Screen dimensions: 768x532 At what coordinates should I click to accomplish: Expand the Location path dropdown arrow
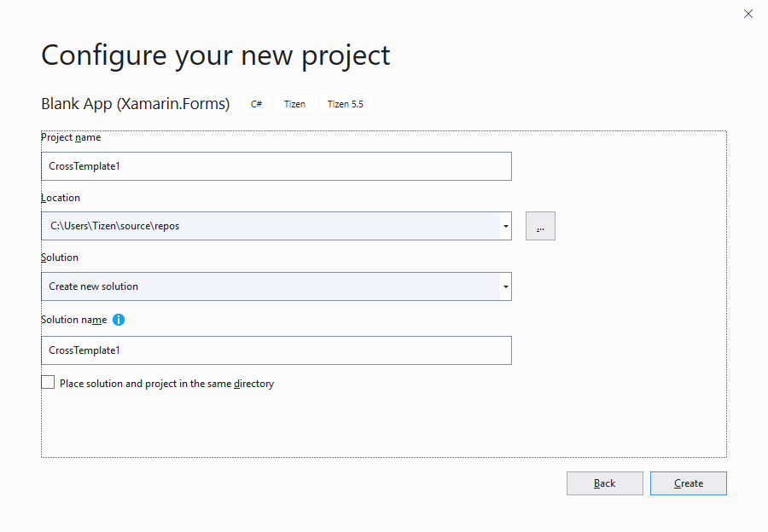[x=506, y=226]
